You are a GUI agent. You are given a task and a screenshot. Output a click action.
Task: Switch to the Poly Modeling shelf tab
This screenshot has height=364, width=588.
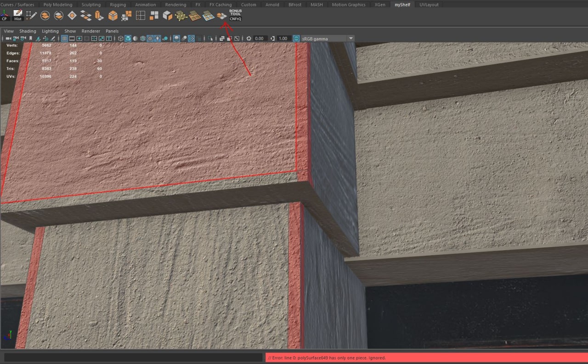[x=57, y=5]
